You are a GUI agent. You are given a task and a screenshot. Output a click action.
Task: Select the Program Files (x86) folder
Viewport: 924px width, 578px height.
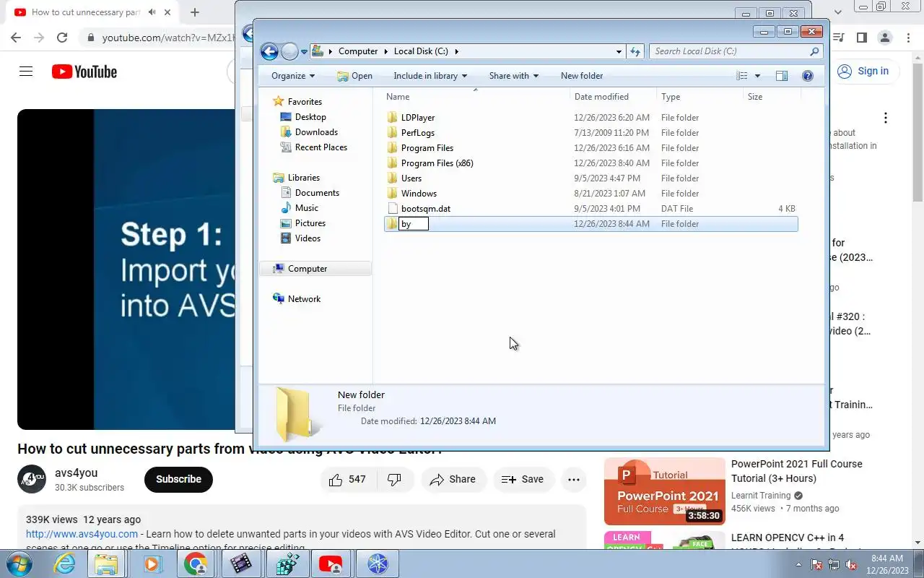437,163
